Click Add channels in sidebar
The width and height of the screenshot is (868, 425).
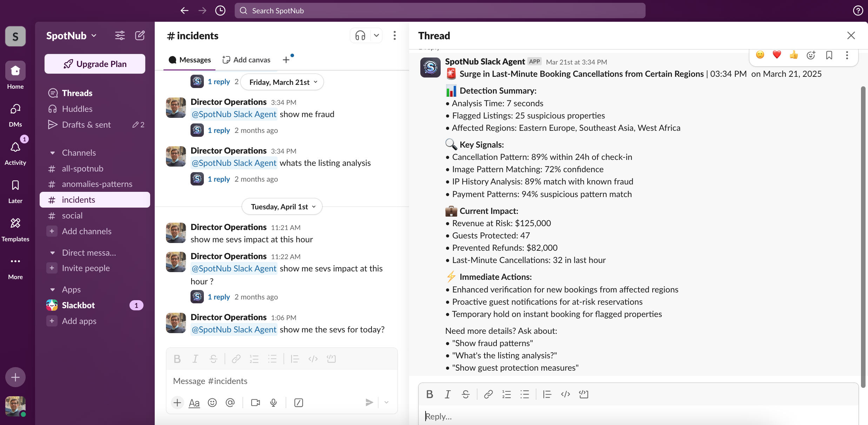point(95,231)
